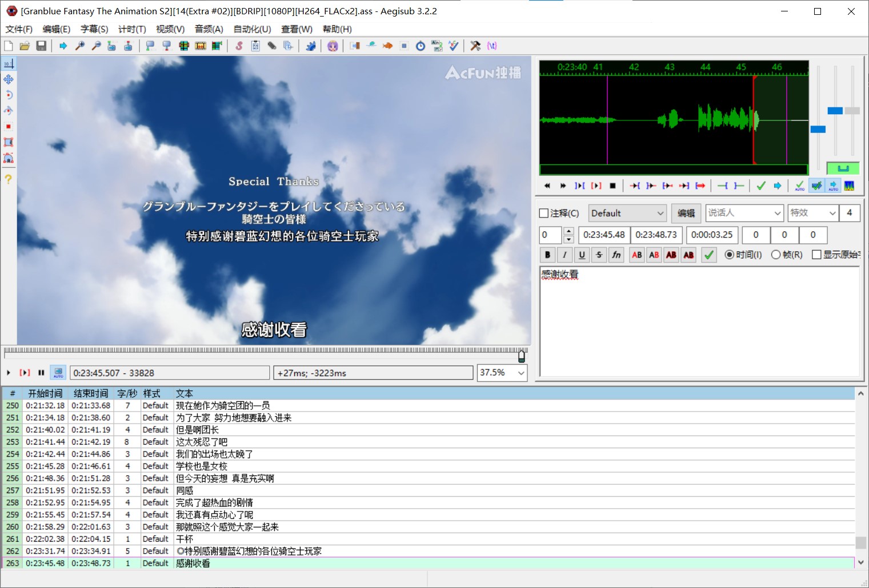Select the standard crosshair video tool
869x588 pixels.
pyautogui.click(x=9, y=63)
